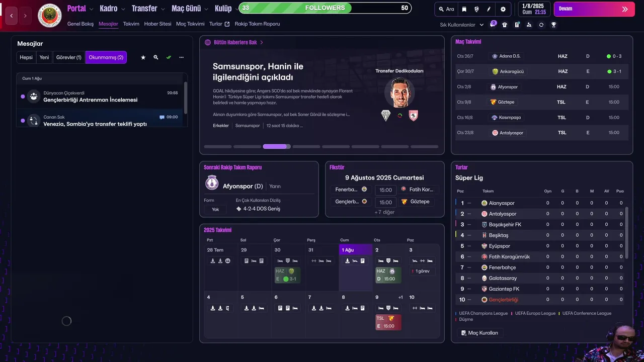The image size is (644, 362).
Task: Click the pencil edit icon
Action: tap(489, 9)
